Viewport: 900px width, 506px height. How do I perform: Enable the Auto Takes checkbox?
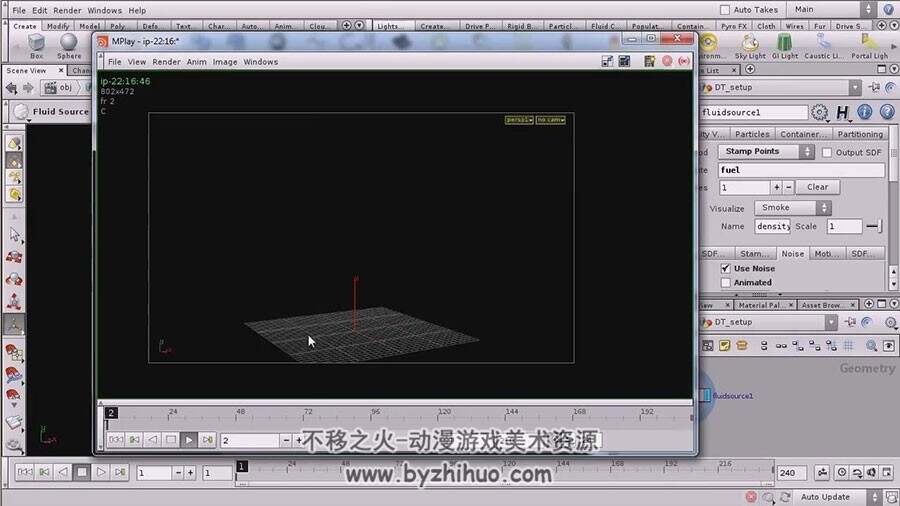pos(724,10)
